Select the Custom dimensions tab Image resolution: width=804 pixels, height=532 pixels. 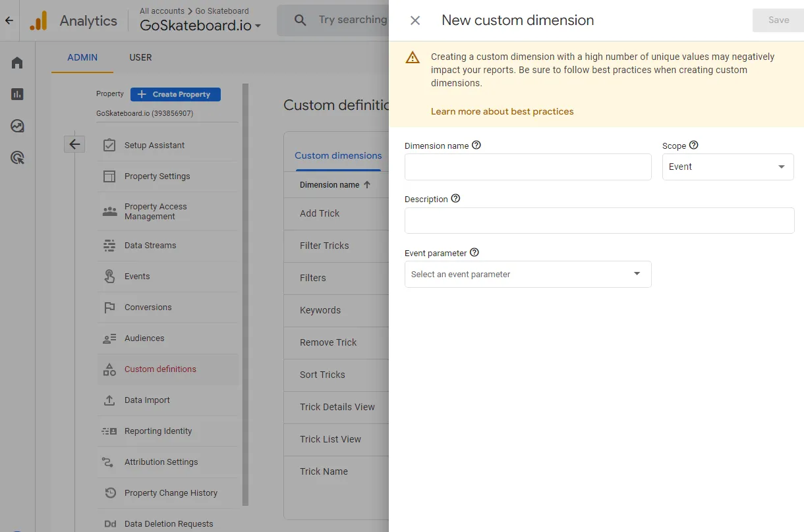click(338, 156)
